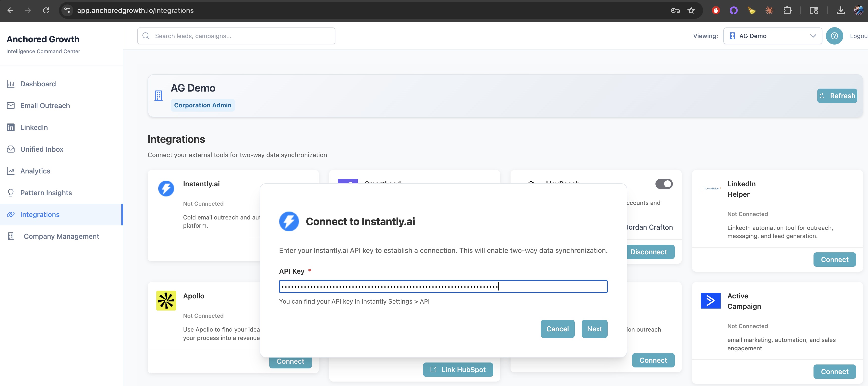Select Integrations in the sidebar
Image resolution: width=868 pixels, height=386 pixels.
point(61,214)
